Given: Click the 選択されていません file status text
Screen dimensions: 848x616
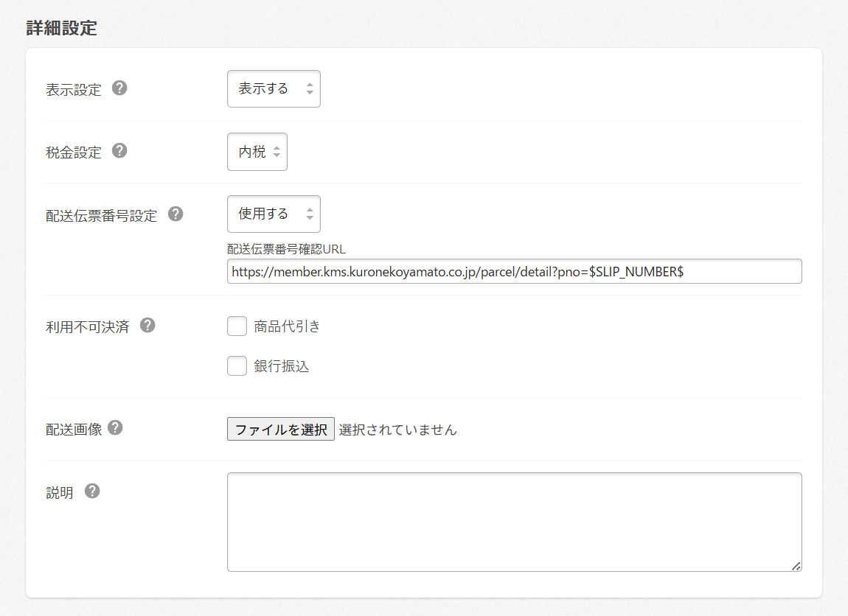Looking at the screenshot, I should (397, 430).
